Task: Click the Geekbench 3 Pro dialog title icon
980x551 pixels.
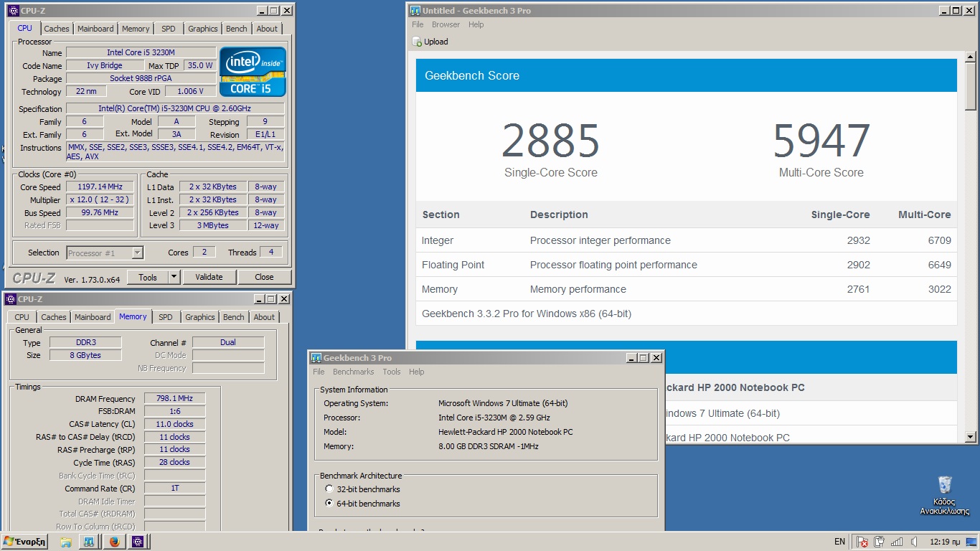Action: tap(316, 358)
